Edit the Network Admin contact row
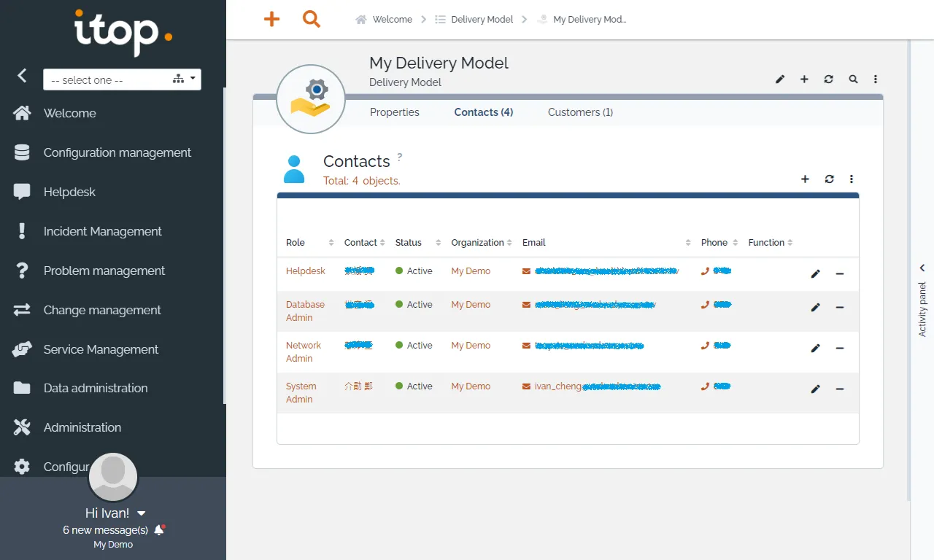The width and height of the screenshot is (934, 560). click(816, 348)
